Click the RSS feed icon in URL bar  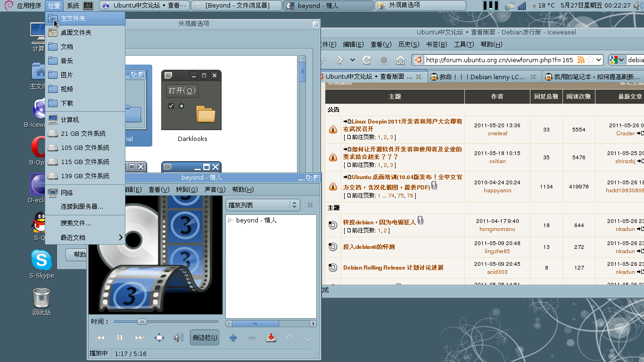click(x=581, y=60)
